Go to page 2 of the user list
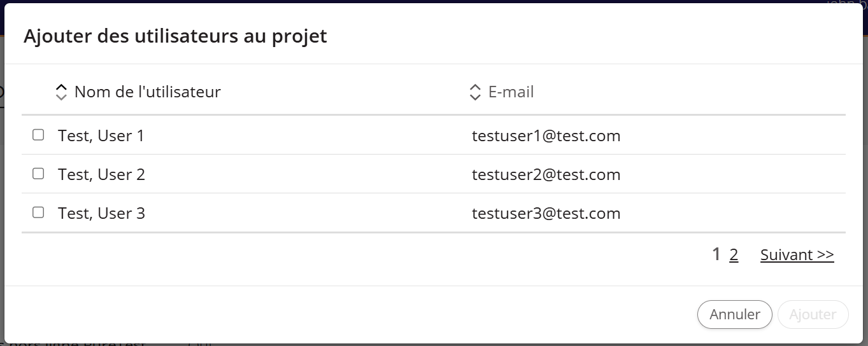Image resolution: width=868 pixels, height=346 pixels. tap(734, 255)
